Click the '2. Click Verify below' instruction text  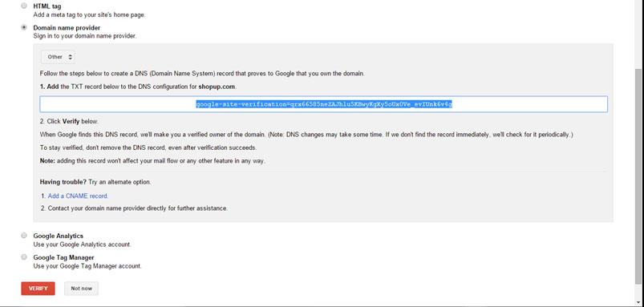69,122
